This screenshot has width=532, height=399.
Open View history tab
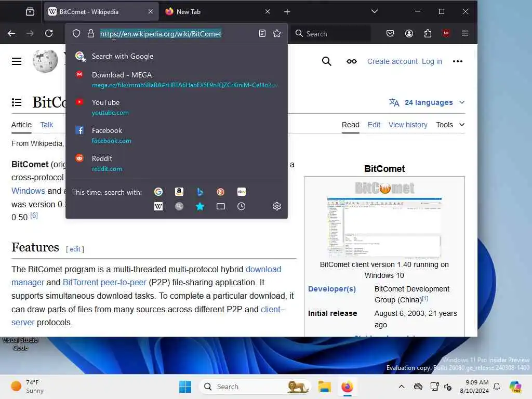(408, 125)
